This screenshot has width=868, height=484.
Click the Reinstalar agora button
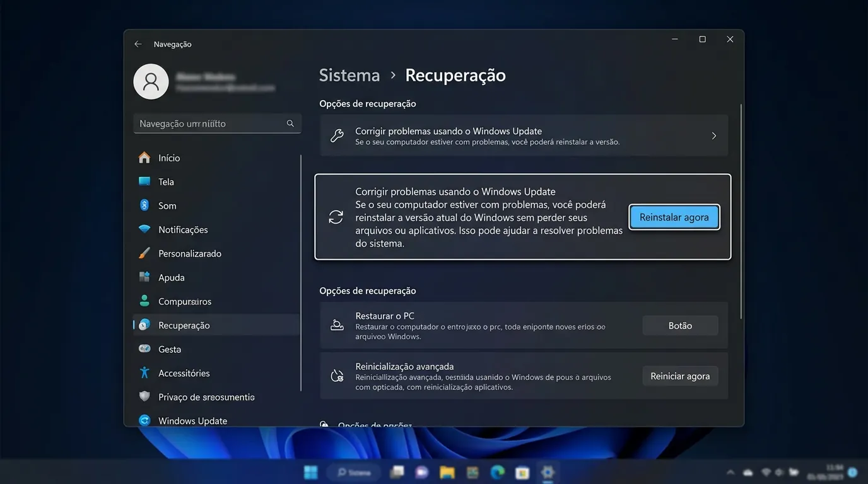[674, 217]
